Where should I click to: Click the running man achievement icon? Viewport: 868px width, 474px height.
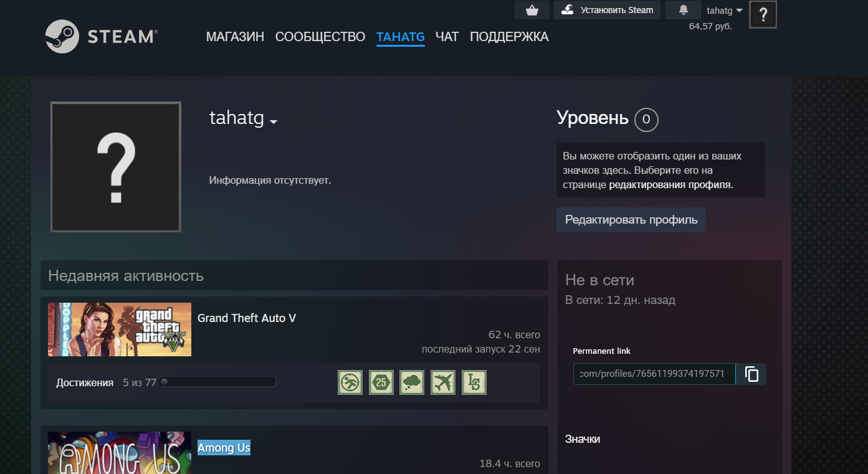tap(350, 382)
